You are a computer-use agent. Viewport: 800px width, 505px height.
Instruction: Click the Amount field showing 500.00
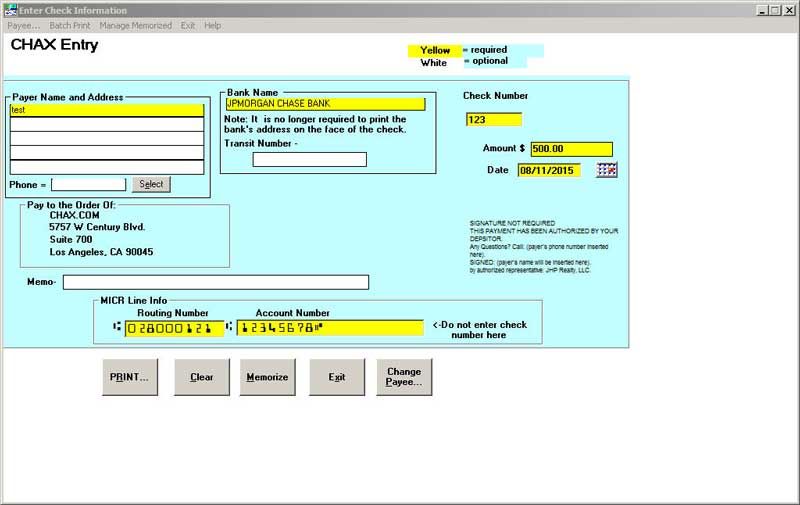[x=571, y=149]
